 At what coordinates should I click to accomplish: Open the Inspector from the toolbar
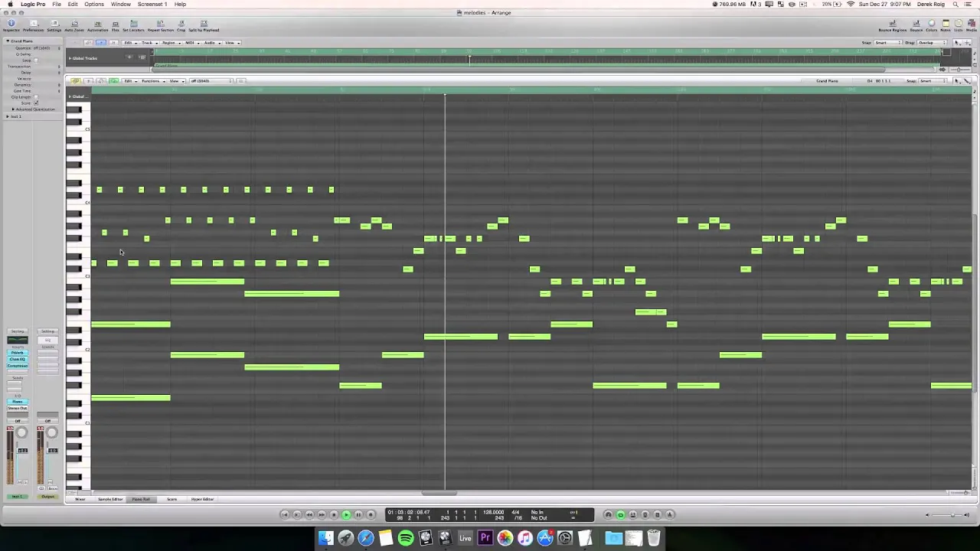click(x=11, y=26)
